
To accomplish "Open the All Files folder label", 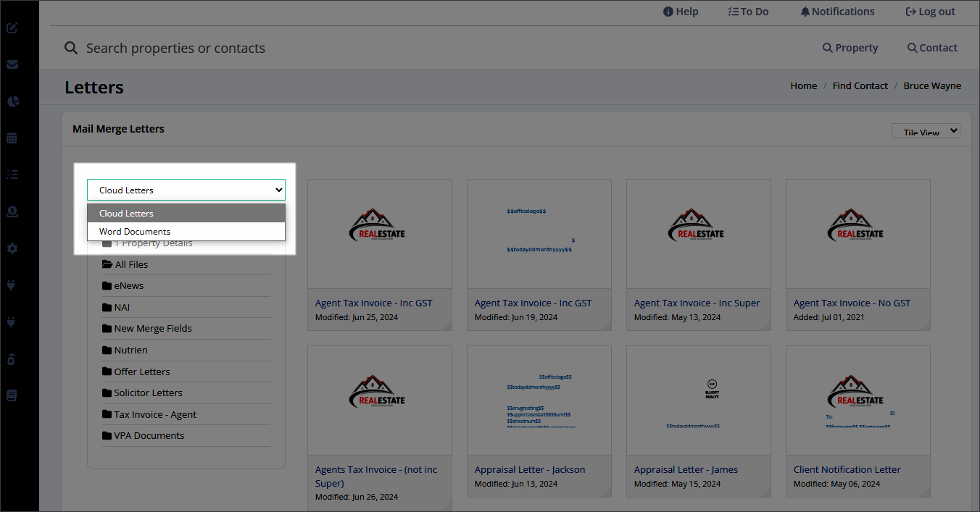I will pos(131,264).
